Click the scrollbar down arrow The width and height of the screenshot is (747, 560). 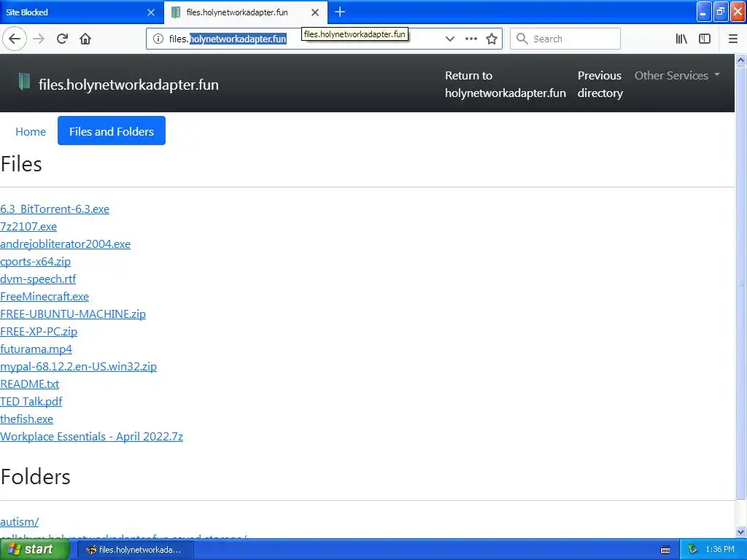740,532
